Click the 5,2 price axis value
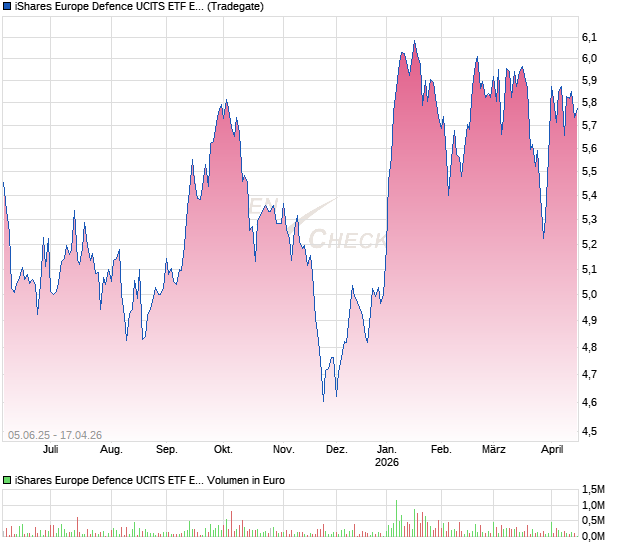Image resolution: width=620 pixels, height=546 pixels. 589,244
